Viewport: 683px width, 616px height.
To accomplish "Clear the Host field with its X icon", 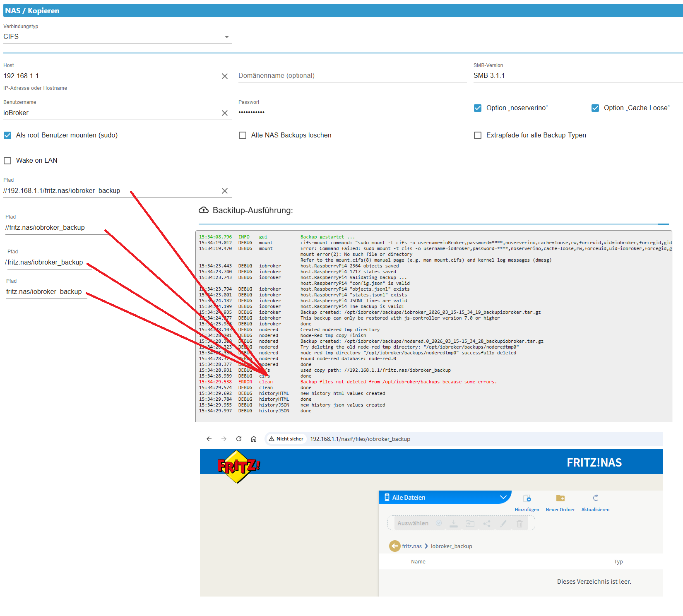I will 225,76.
